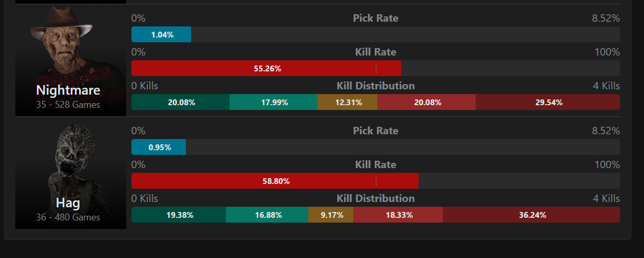Viewport: 644px width, 258px height.
Task: Click the Hag killer portrait
Action: [x=71, y=173]
